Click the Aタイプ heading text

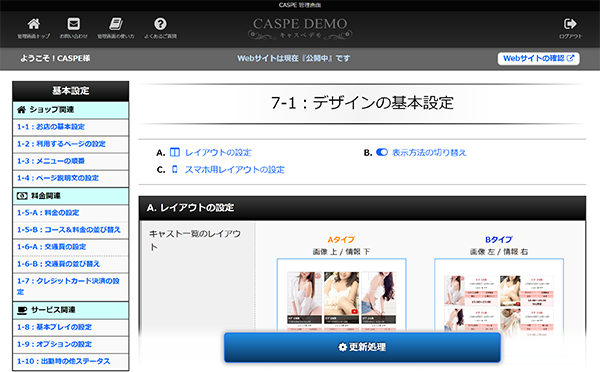tap(341, 240)
